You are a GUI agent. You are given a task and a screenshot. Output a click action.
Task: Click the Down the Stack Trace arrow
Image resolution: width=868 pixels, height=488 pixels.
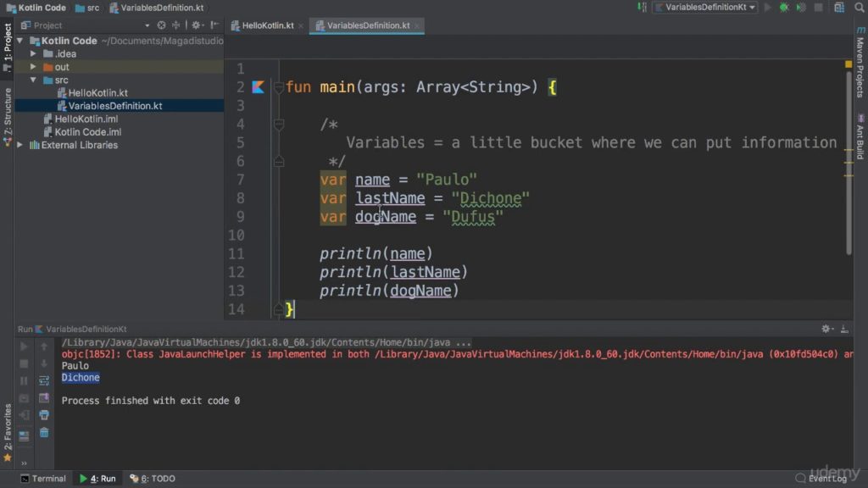coord(44,363)
